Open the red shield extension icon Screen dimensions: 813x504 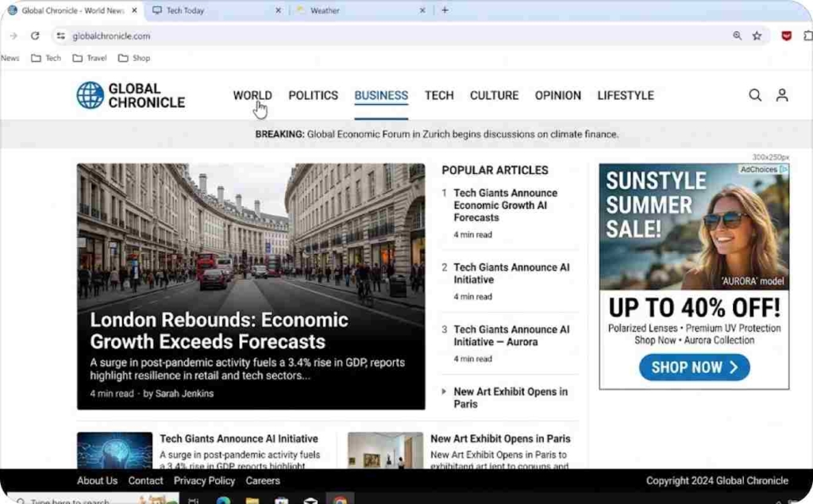[786, 35]
